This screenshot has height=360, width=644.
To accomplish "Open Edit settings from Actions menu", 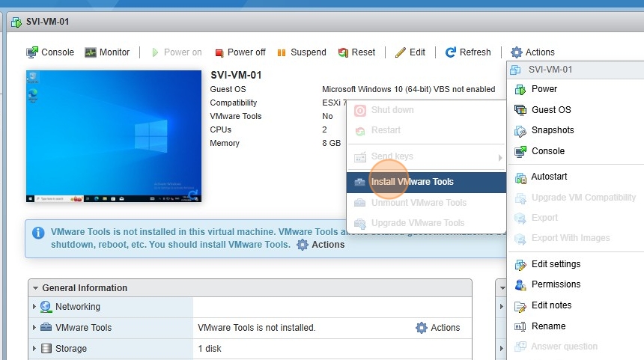I will (x=576, y=264).
